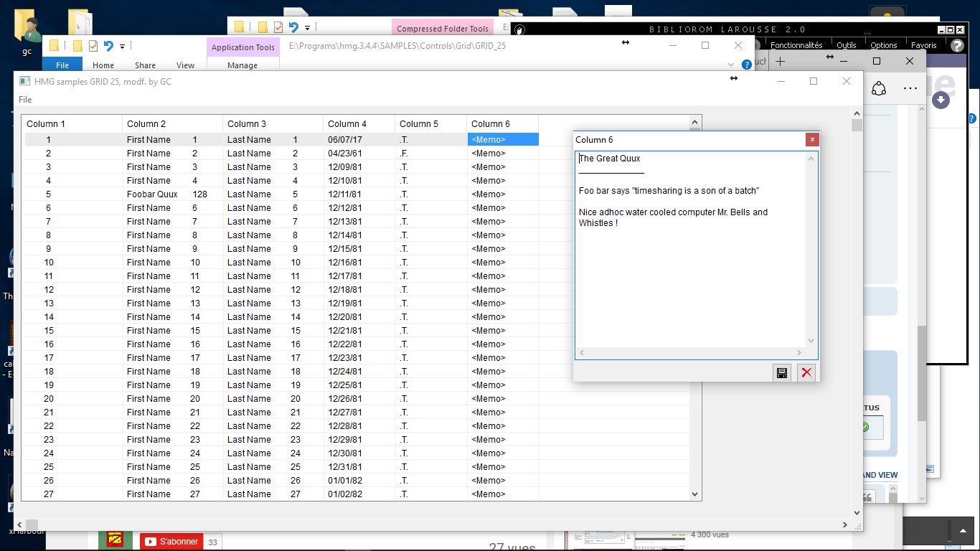Open Fonctionnalités menu in Bibliorom Larousse

[x=796, y=45]
